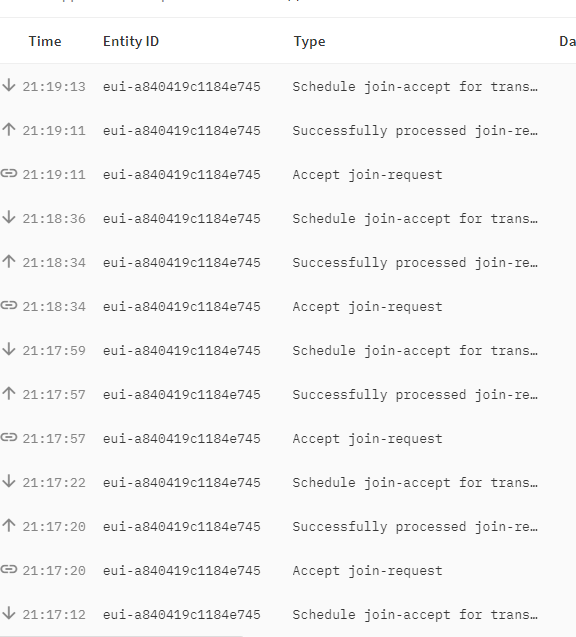Select the Time column header

pyautogui.click(x=45, y=41)
